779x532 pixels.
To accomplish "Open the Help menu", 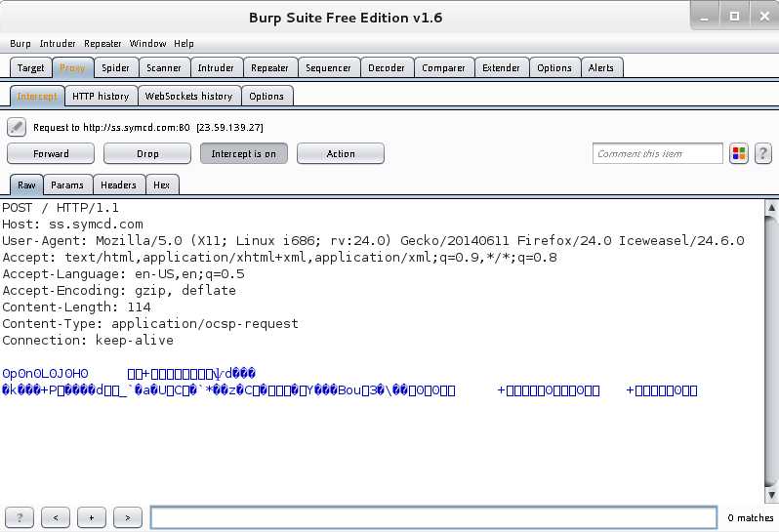I will [x=184, y=44].
